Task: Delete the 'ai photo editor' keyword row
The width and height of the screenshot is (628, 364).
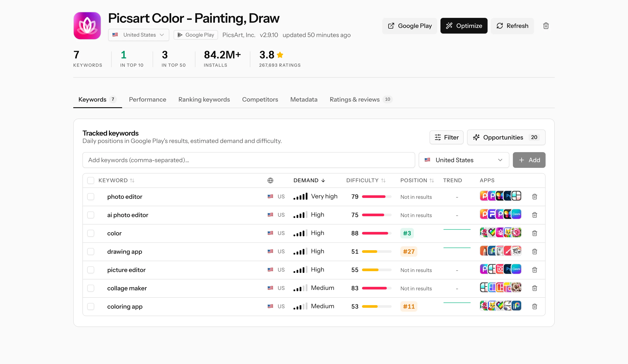Action: [534, 215]
